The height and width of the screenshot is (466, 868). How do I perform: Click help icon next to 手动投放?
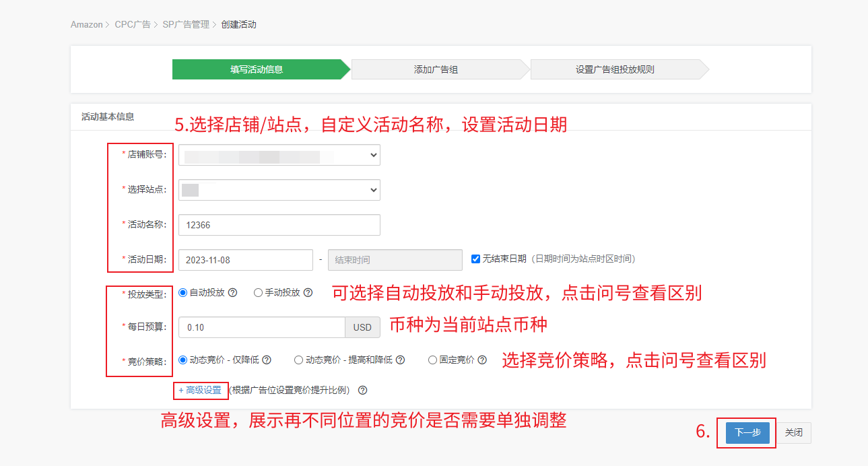[308, 293]
